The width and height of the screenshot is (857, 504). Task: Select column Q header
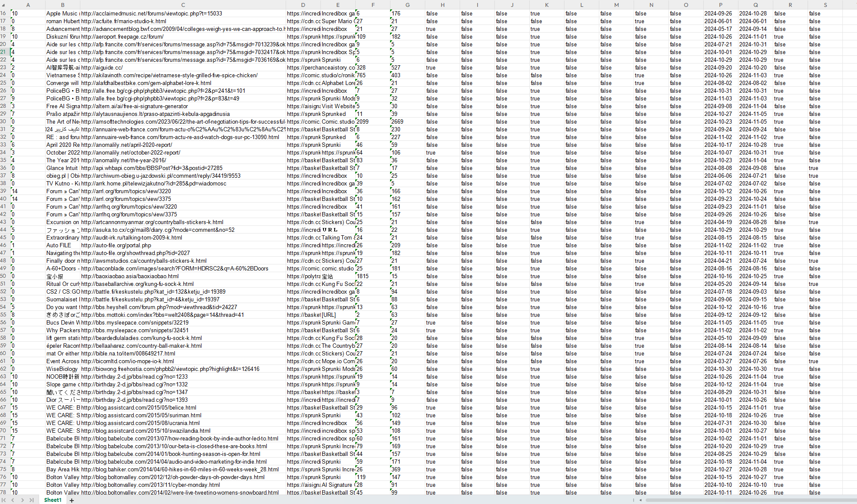[755, 5]
